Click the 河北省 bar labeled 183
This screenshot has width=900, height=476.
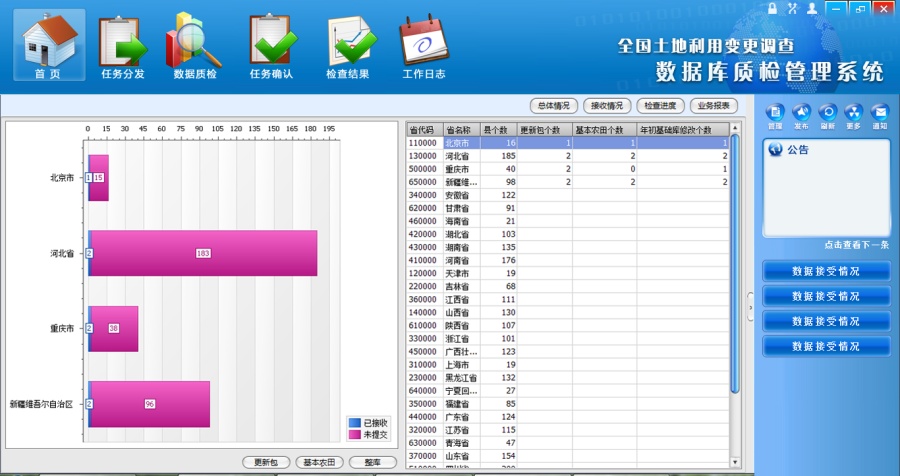[x=204, y=253]
